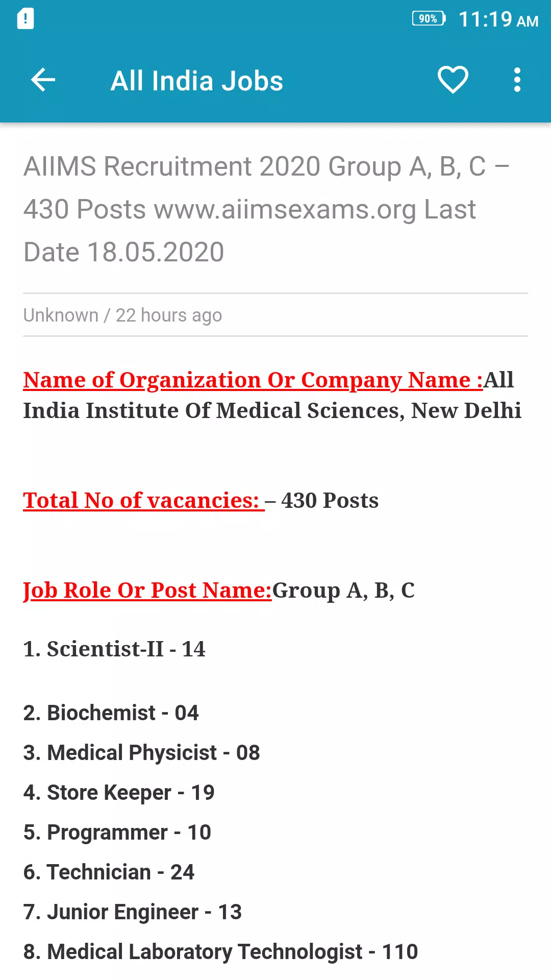
Task: Tap the 'Unknown / 22 hours ago' byline
Action: pos(122,315)
